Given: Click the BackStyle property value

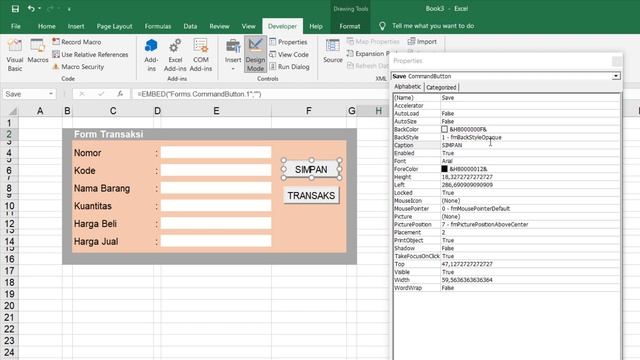Looking at the screenshot, I should click(x=471, y=138).
